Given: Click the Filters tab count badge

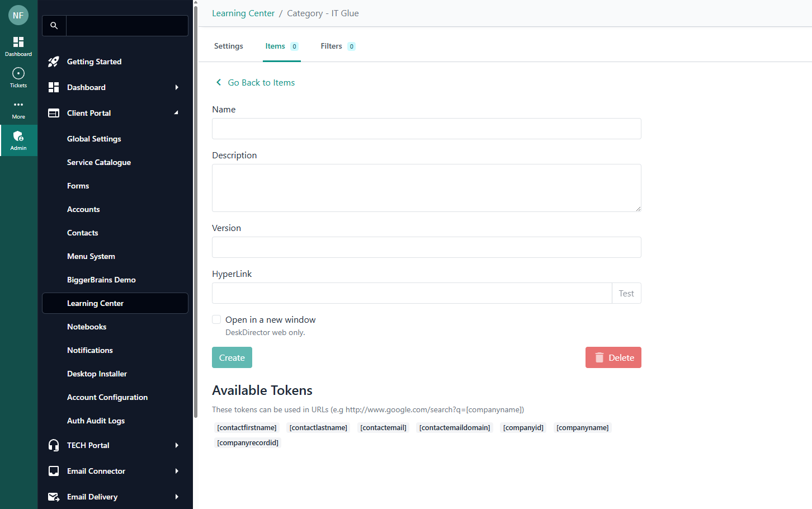Looking at the screenshot, I should coord(352,46).
